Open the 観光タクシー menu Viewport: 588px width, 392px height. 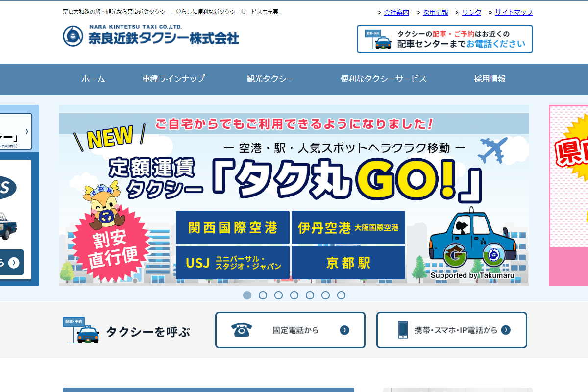click(270, 79)
